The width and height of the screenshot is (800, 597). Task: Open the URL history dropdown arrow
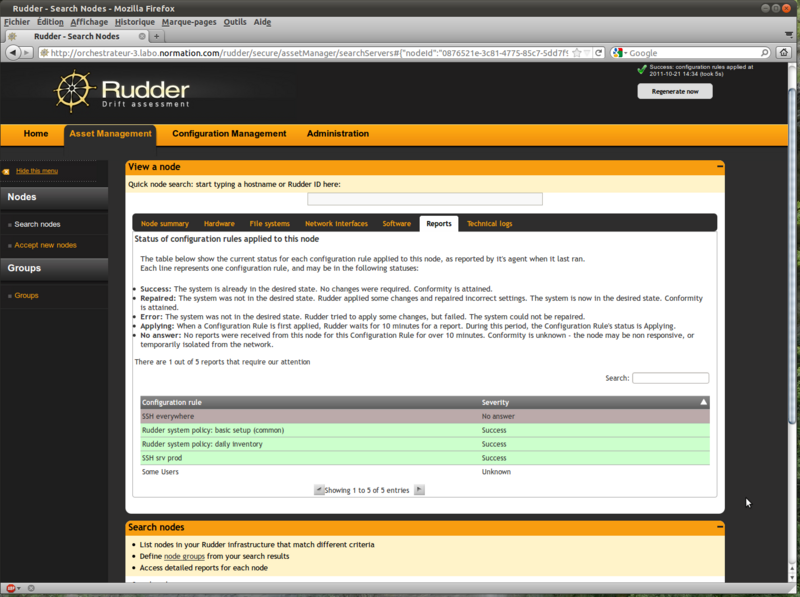click(587, 53)
